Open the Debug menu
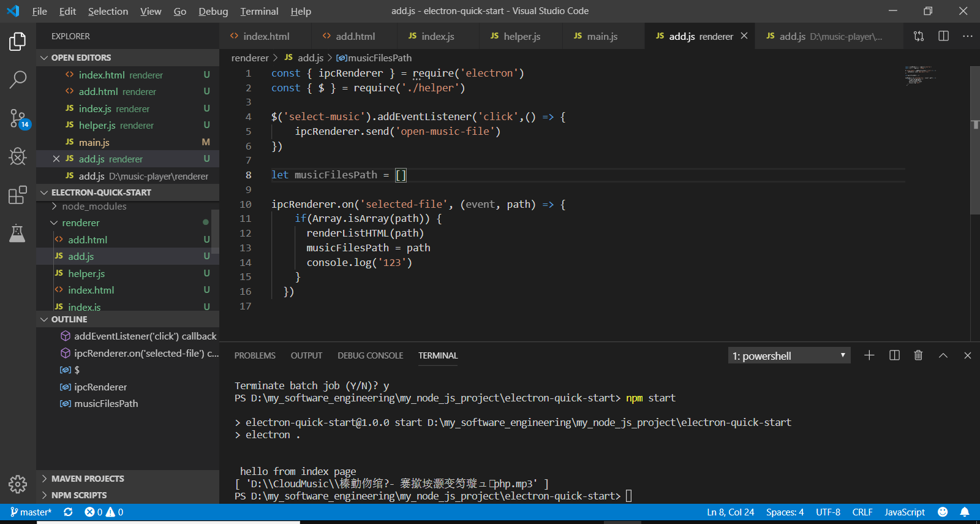Viewport: 980px width, 524px height. [x=213, y=11]
